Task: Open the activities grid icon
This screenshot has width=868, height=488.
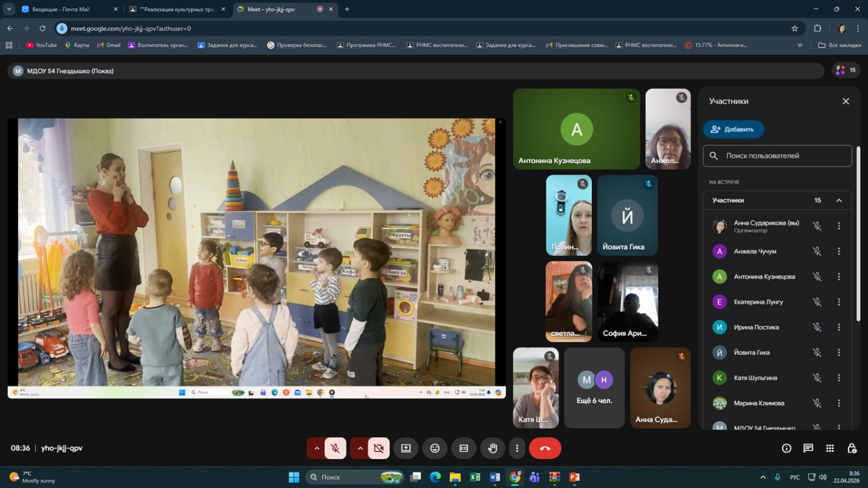Action: click(830, 448)
